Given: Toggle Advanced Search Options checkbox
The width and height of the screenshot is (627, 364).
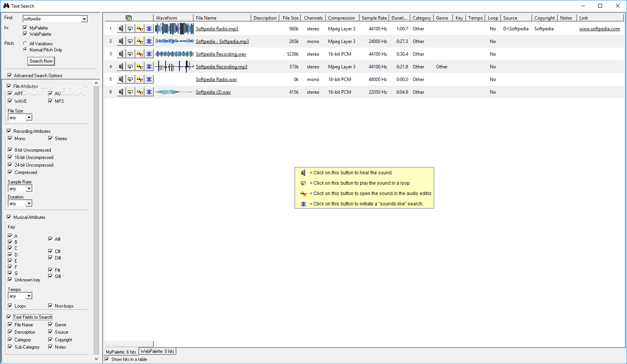Looking at the screenshot, I should 9,75.
